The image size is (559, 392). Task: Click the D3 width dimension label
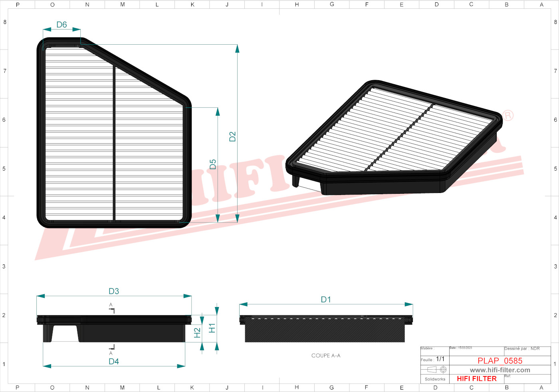pos(114,291)
